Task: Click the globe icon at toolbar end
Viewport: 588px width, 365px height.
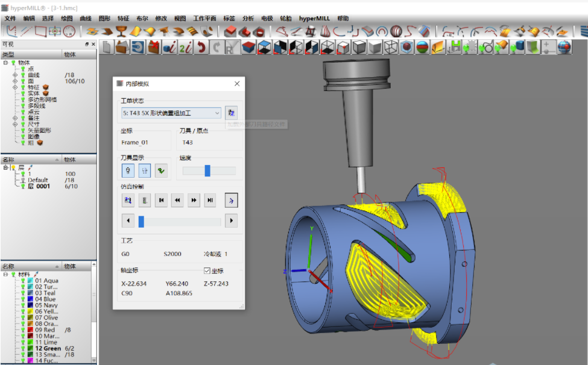Action: click(x=564, y=48)
